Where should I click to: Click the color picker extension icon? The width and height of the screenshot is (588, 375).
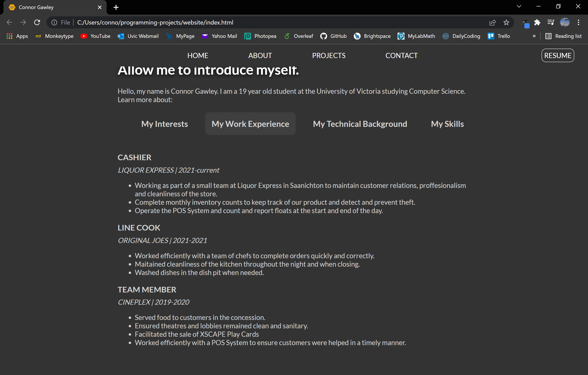coord(525,23)
